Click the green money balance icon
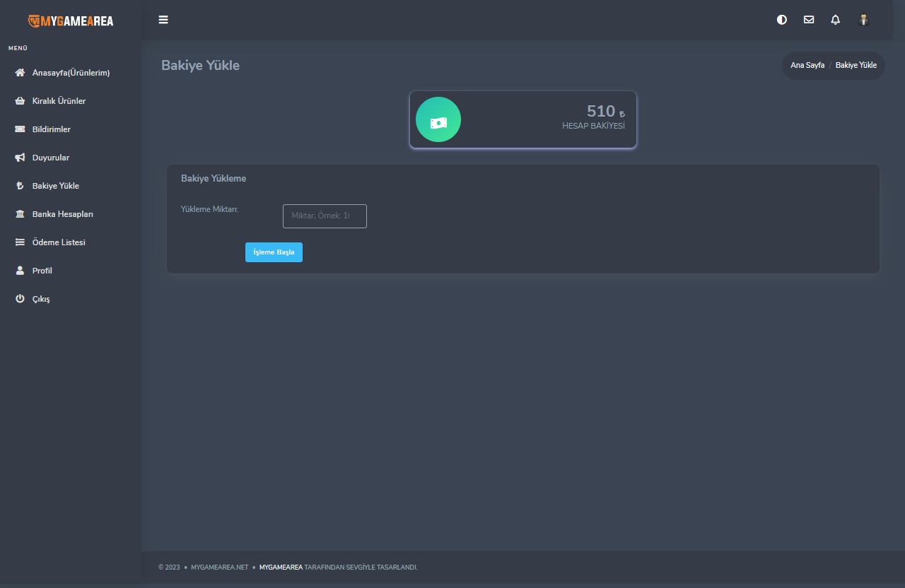905x588 pixels. 438,120
